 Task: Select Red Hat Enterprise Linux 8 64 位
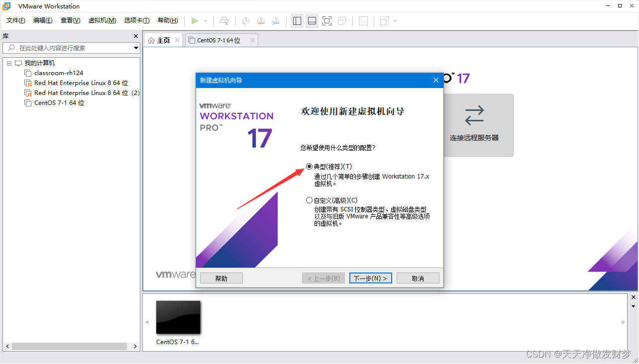click(81, 83)
